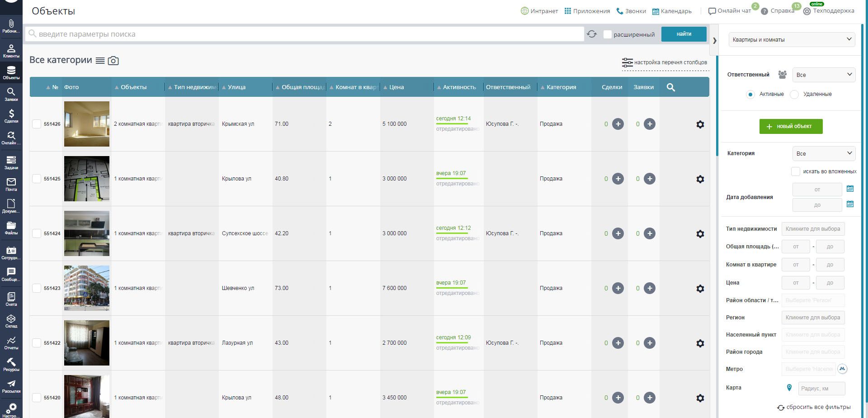Click the найти search button

pyautogui.click(x=684, y=34)
